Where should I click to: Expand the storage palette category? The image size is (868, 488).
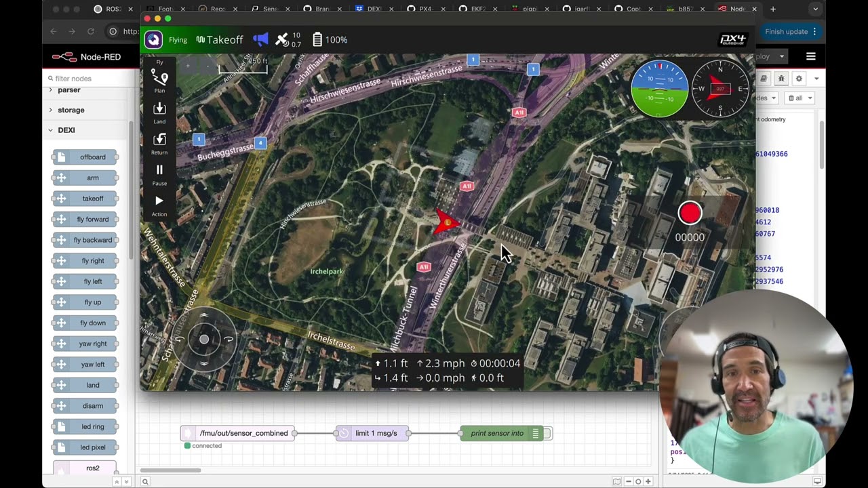point(71,110)
